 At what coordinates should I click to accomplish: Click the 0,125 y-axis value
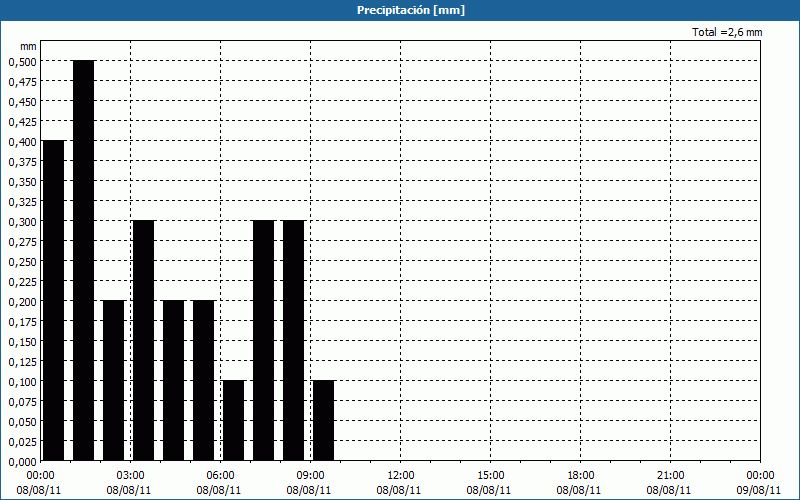click(23, 362)
